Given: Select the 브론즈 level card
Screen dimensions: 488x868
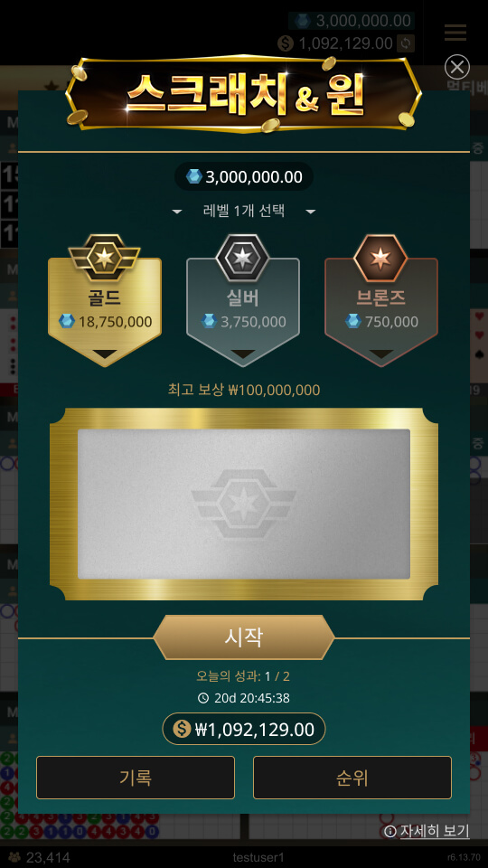Looking at the screenshot, I should click(x=381, y=312).
